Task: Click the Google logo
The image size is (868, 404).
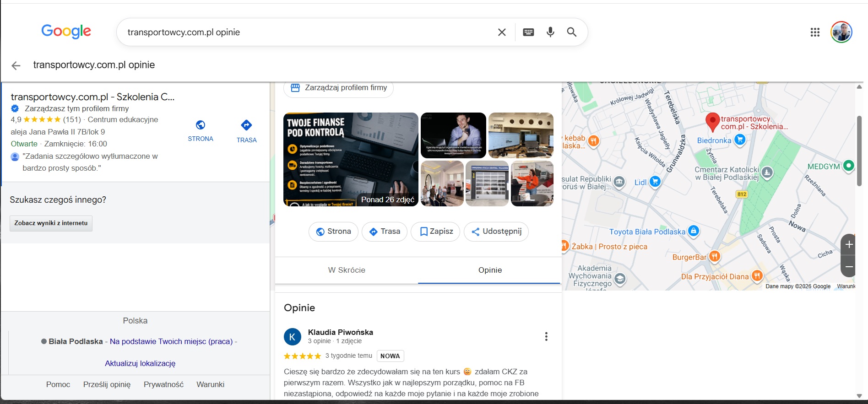Action: point(66,32)
